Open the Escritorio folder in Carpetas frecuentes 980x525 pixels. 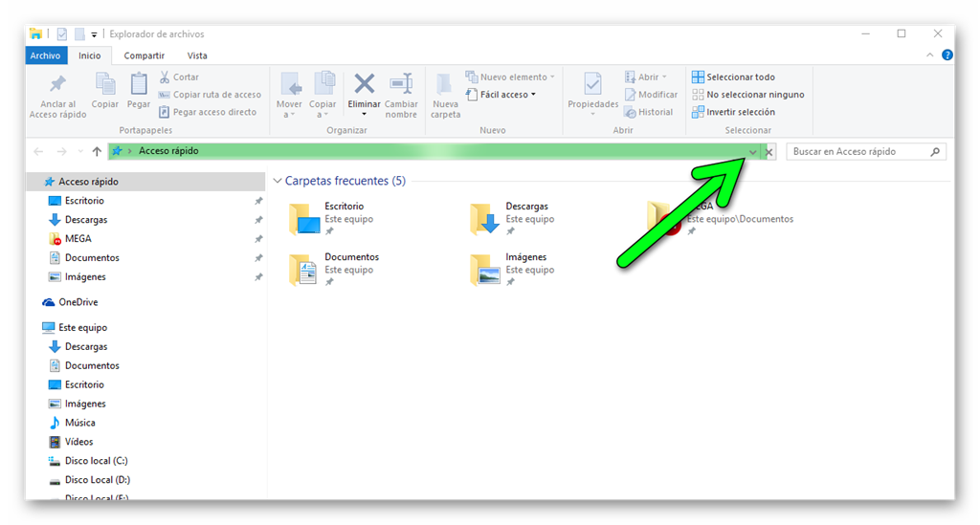(x=332, y=218)
